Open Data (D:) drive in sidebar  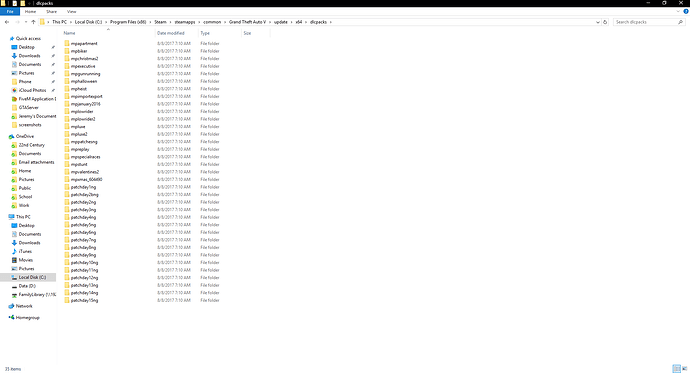[x=27, y=286]
